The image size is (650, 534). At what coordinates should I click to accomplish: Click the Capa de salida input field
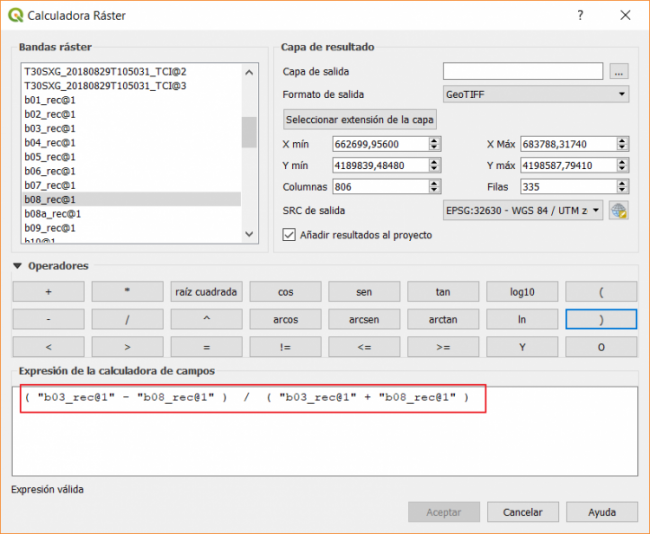click(x=523, y=71)
